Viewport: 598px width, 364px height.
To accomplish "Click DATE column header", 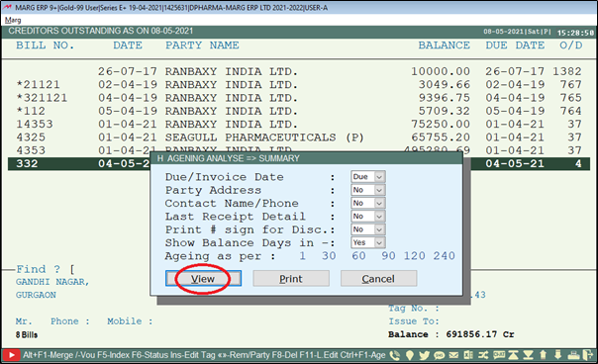I will coord(128,45).
